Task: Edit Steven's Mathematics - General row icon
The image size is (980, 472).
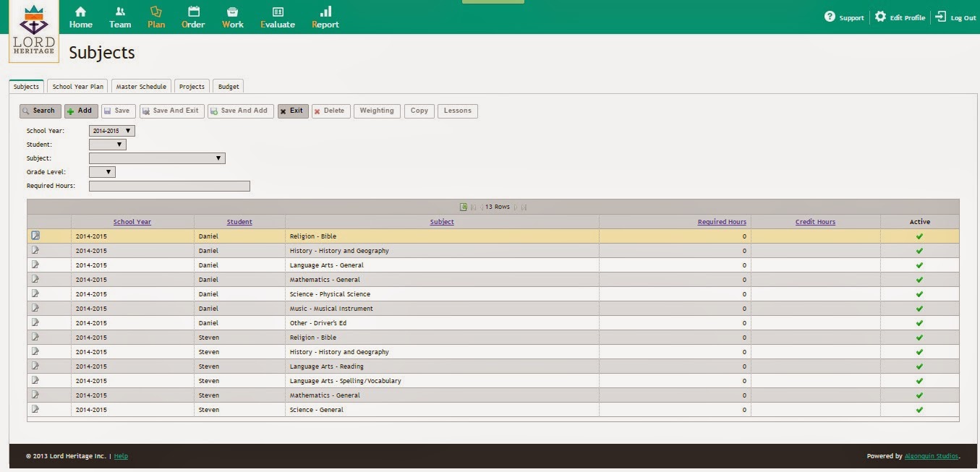Action: click(35, 395)
